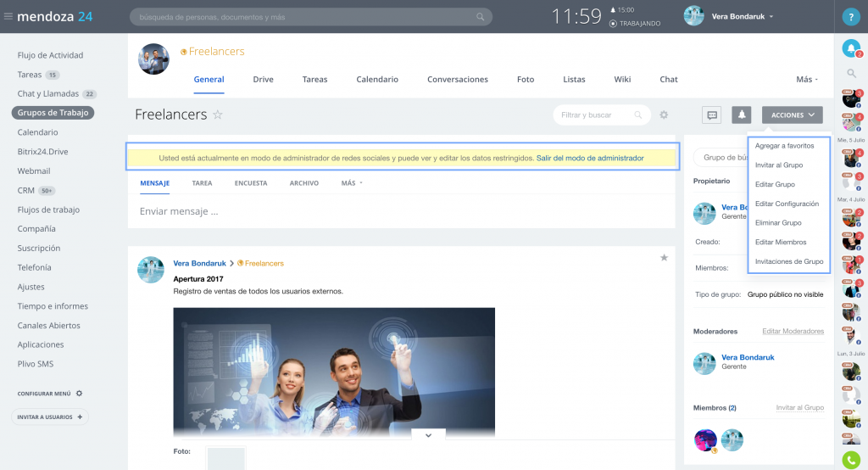The height and width of the screenshot is (470, 868).
Task: Select Eliminar Grupo menu entry
Action: click(x=778, y=223)
